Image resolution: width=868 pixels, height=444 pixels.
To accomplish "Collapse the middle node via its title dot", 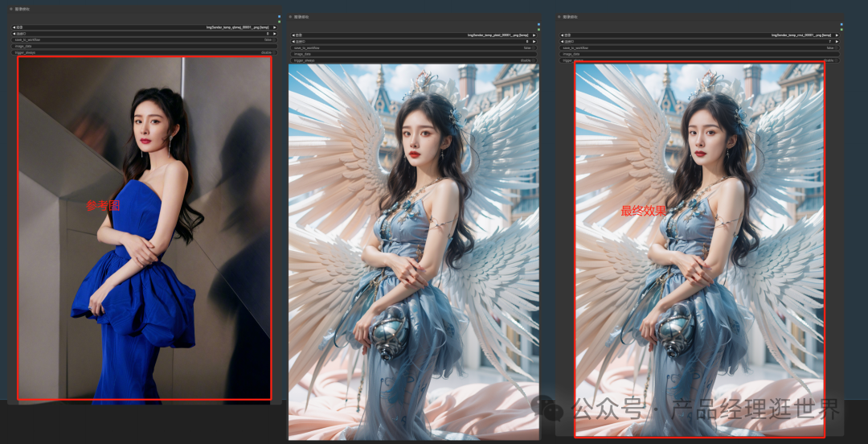I will pos(290,16).
